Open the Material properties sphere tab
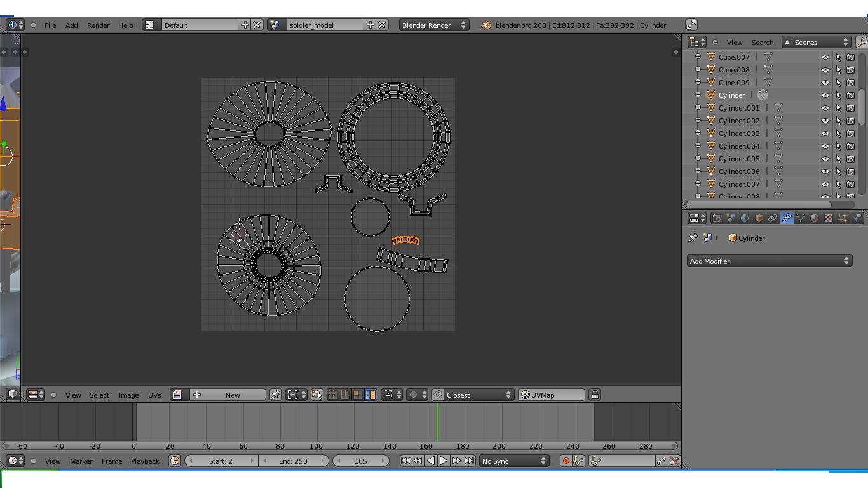868x488 pixels. pos(815,218)
